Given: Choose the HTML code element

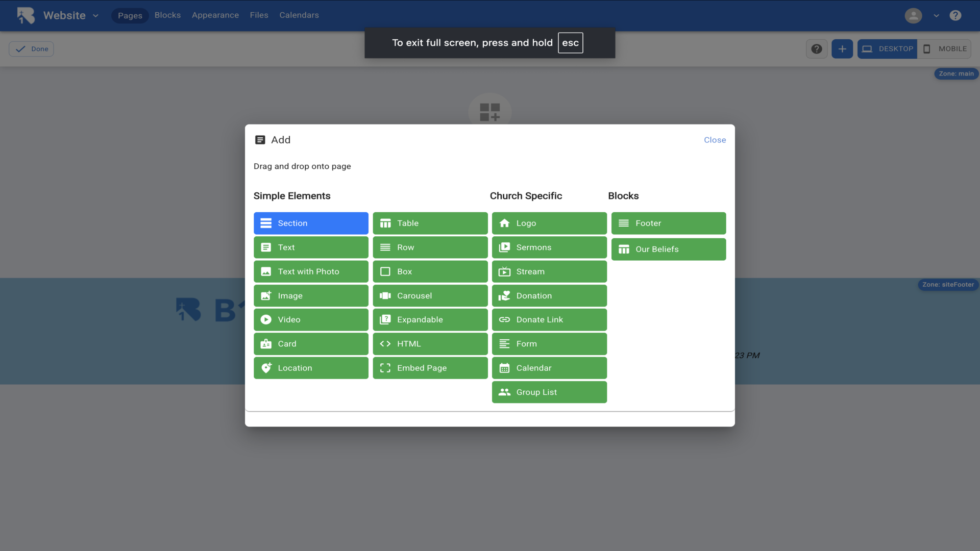Looking at the screenshot, I should point(430,343).
